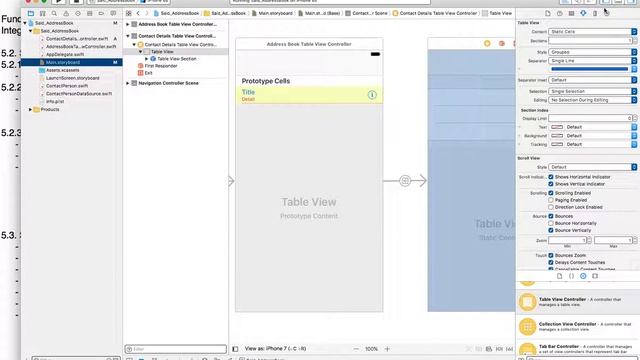
Task: Click the document outline Filter field
Action: point(176,349)
